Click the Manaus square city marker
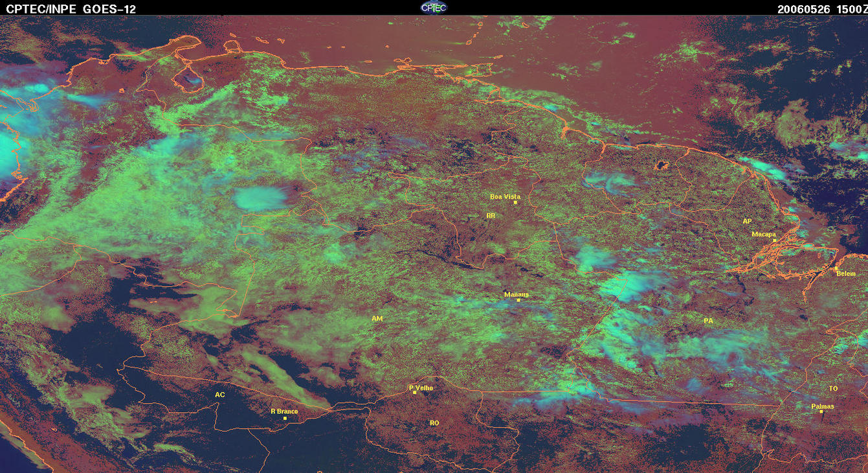The image size is (868, 473). coord(518,300)
